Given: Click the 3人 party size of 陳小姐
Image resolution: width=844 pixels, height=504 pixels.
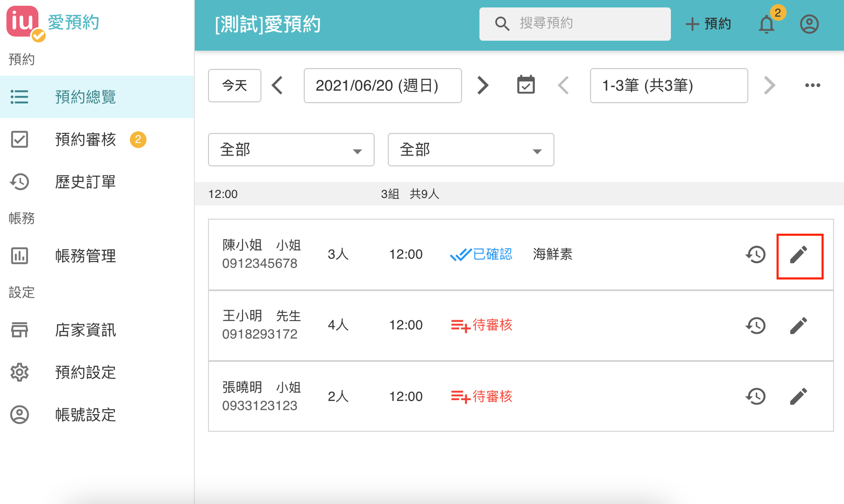Looking at the screenshot, I should [x=338, y=254].
